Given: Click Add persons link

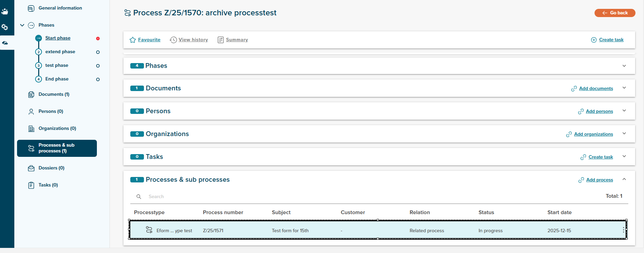Looking at the screenshot, I should pyautogui.click(x=599, y=111).
